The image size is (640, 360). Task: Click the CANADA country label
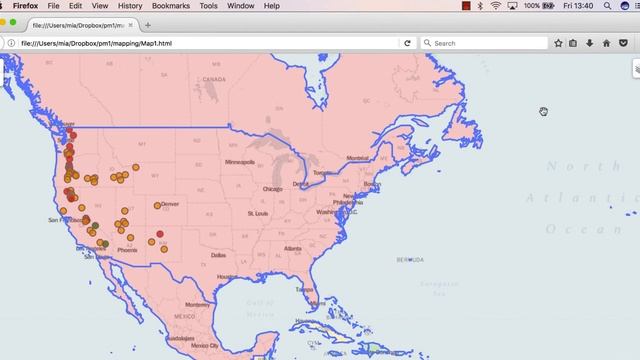(x=214, y=79)
